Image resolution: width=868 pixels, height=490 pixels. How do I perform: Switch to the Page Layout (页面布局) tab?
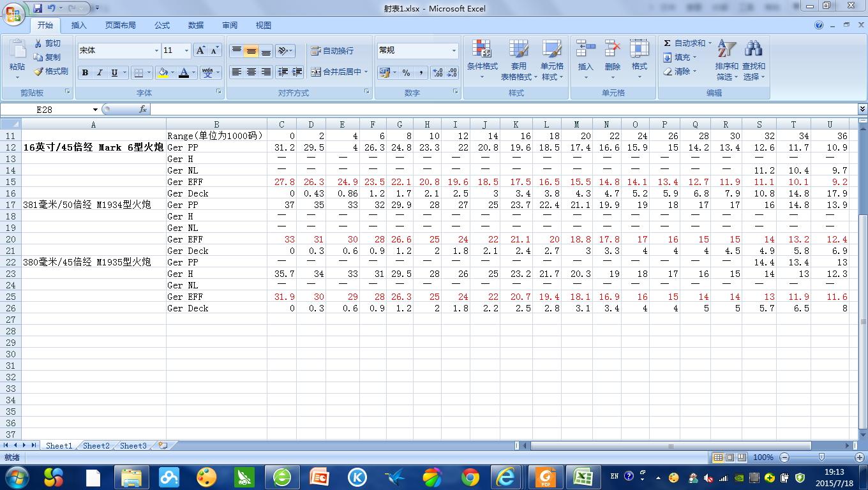(121, 26)
